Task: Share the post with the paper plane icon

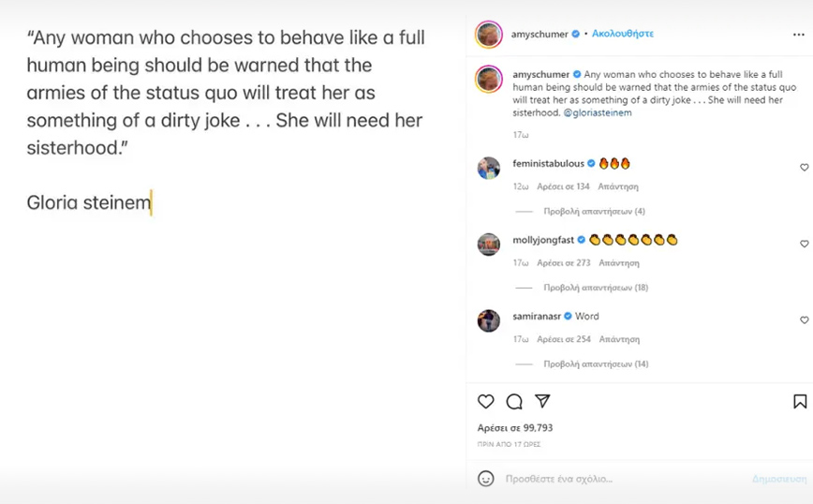Action: [x=542, y=401]
